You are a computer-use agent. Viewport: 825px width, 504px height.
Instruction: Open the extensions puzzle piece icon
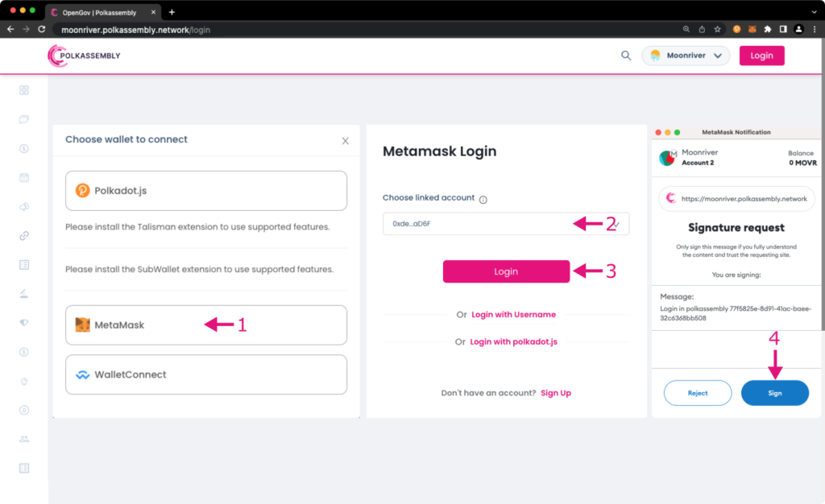tap(768, 30)
